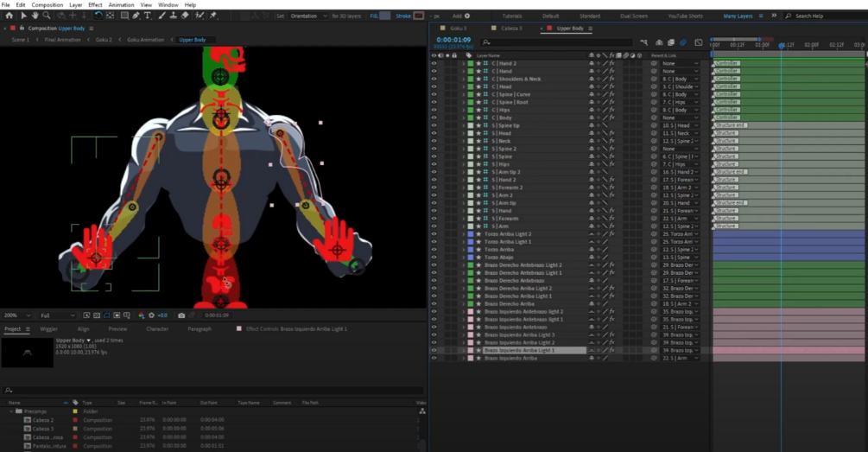Open the Graph Editor icon in timeline header
Viewport: 868px width, 452px height.
pos(699,42)
